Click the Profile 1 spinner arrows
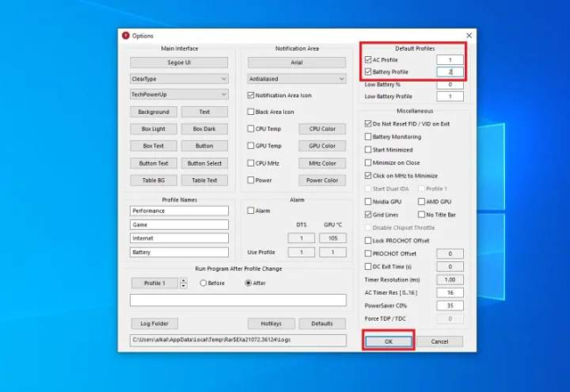This screenshot has height=392, width=570. point(183,283)
